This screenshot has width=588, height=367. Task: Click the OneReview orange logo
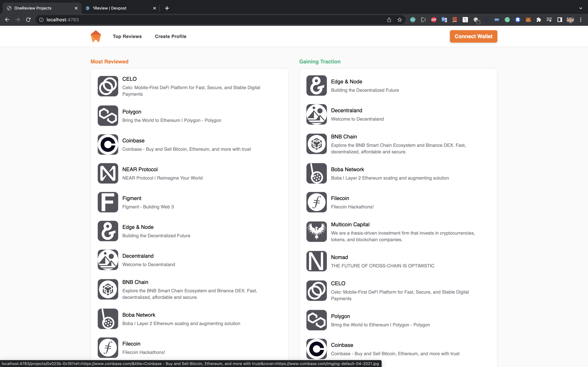(96, 36)
